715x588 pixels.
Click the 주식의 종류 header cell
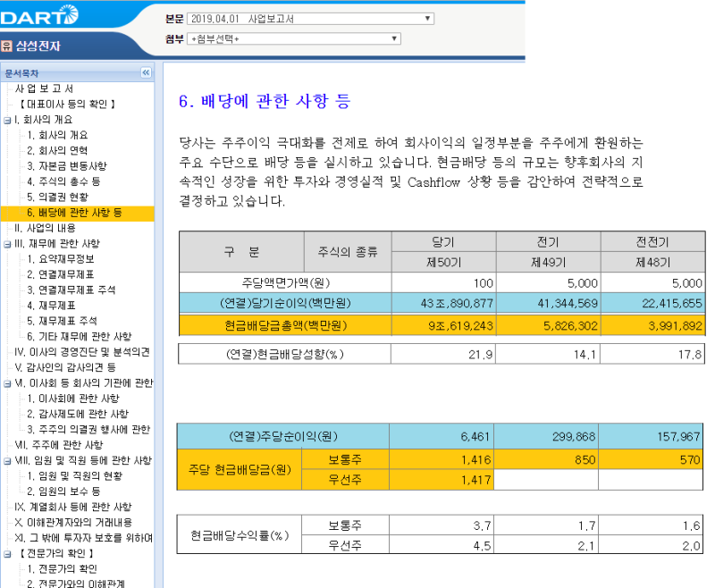[x=348, y=252]
